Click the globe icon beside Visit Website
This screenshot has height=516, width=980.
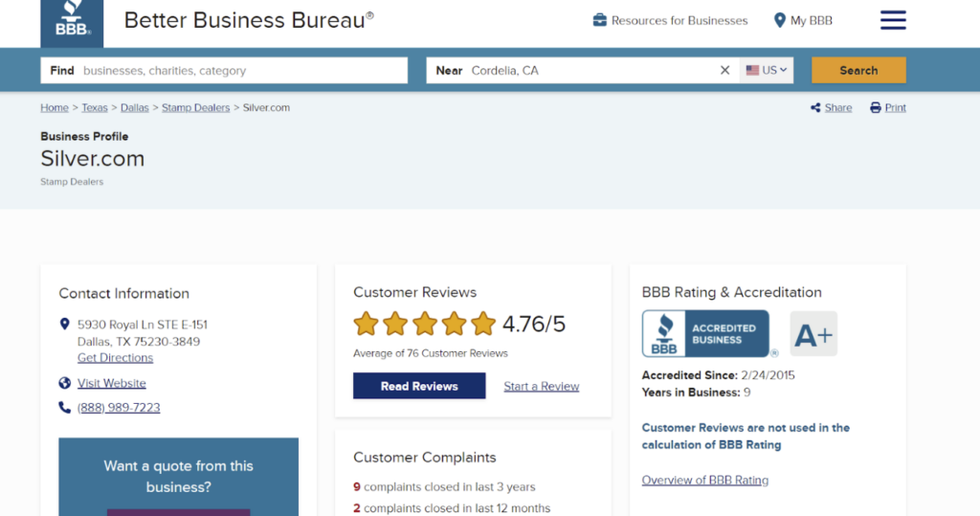pos(64,383)
